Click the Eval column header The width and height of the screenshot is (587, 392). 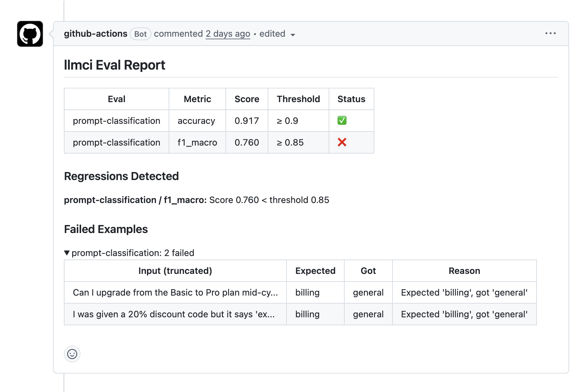[117, 99]
